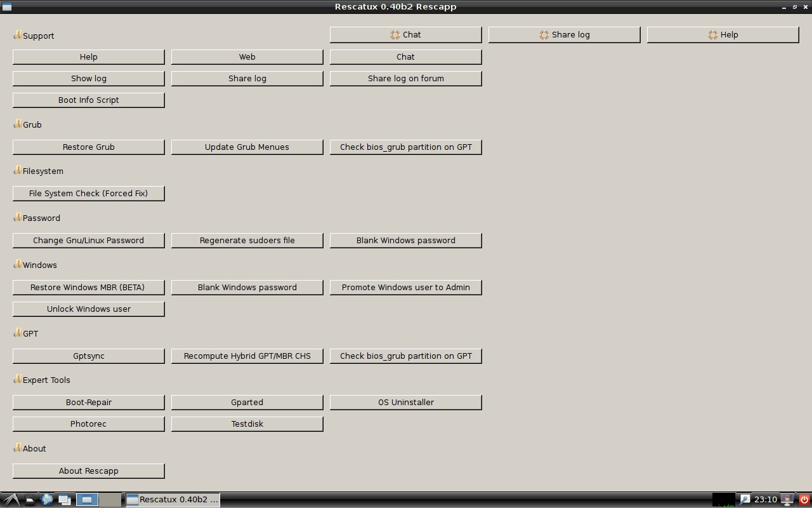Click Share log on forum button

pos(405,79)
